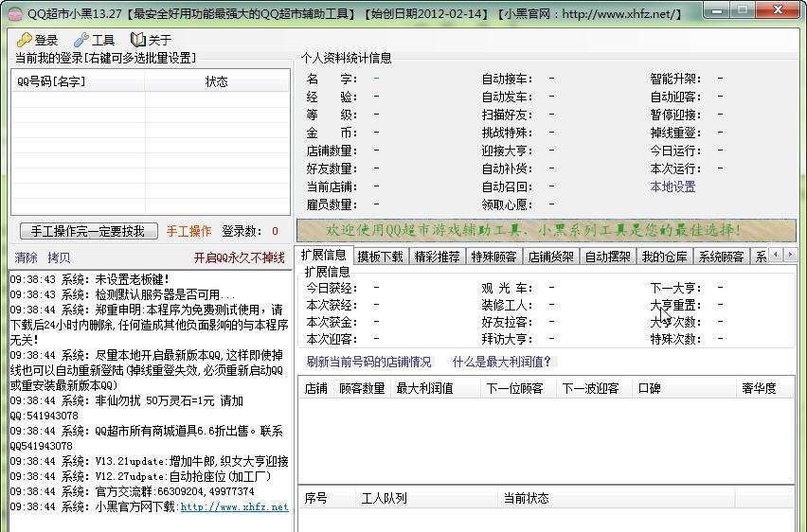This screenshot has width=807, height=532.
Task: Click 手工操作完一定要按我 button
Action: click(88, 230)
